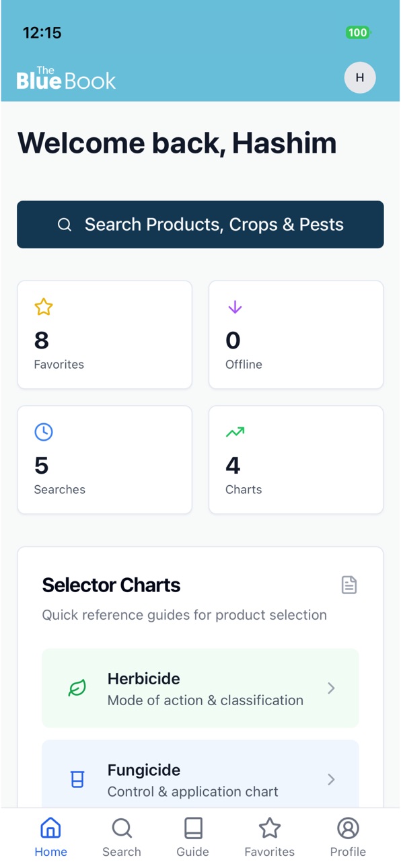This screenshot has height=868, width=401.
Task: Open the H profile avatar
Action: tap(360, 78)
